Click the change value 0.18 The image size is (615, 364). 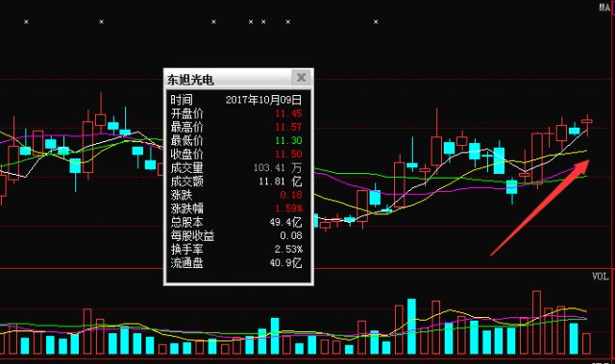pyautogui.click(x=291, y=195)
